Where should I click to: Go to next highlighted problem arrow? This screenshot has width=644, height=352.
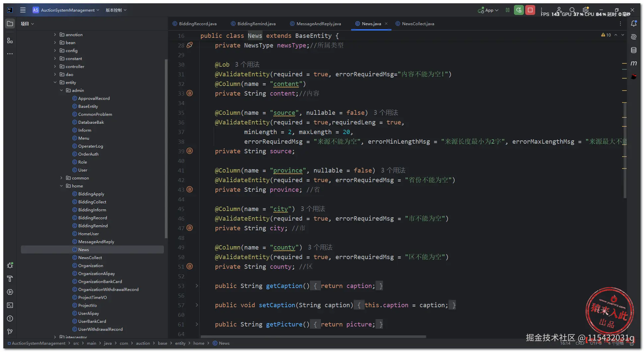click(x=623, y=35)
